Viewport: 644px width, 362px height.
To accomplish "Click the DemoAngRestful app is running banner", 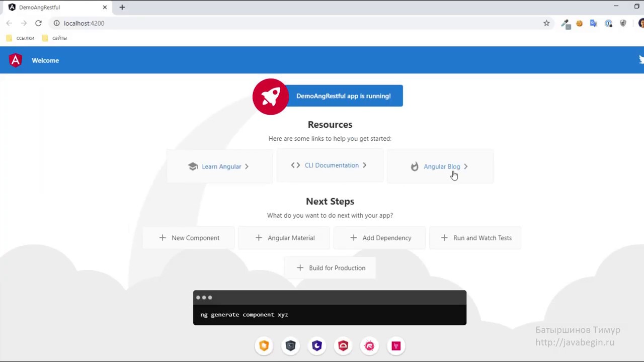I will tap(343, 96).
